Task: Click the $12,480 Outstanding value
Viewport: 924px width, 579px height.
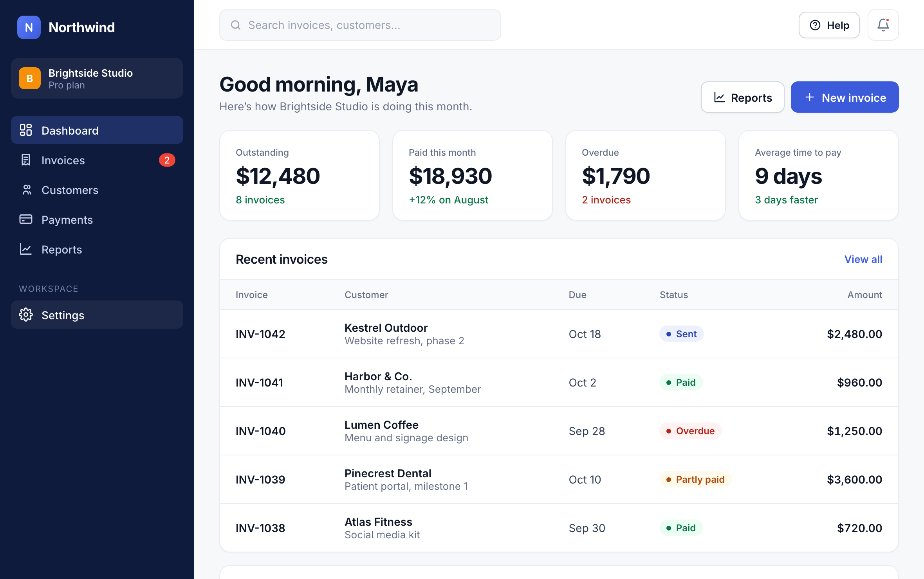Action: coord(278,176)
